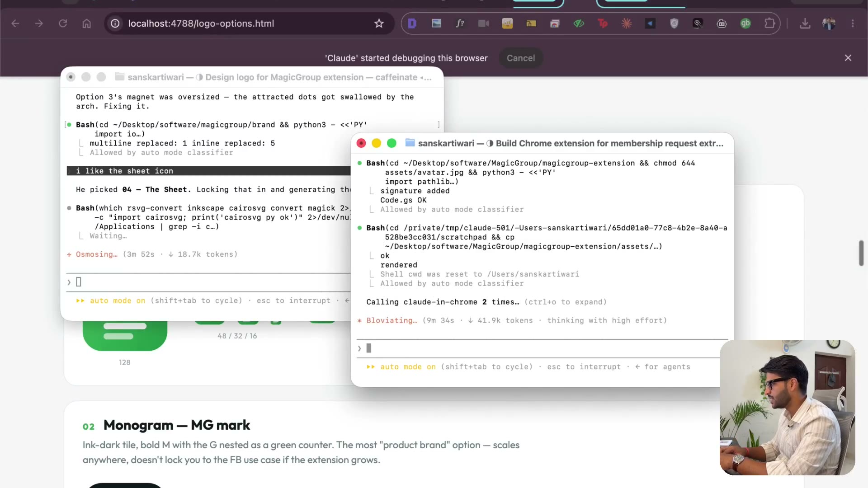Click the folder icon in Build Chrome extension title bar

tap(410, 143)
